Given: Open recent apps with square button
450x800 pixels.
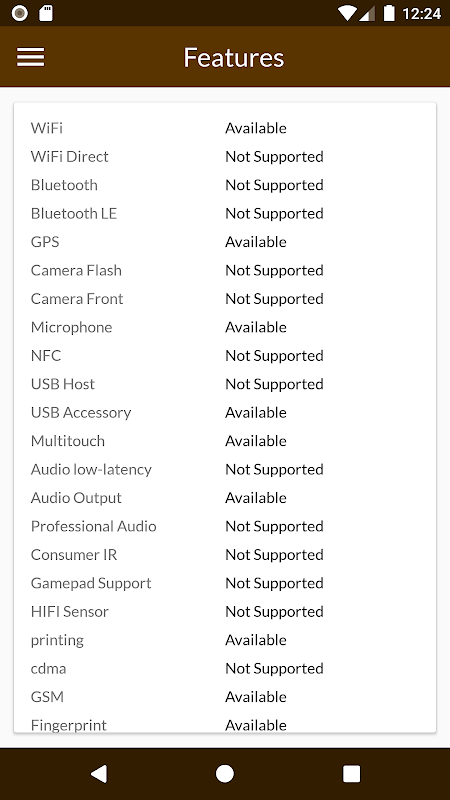Looking at the screenshot, I should 351,773.
